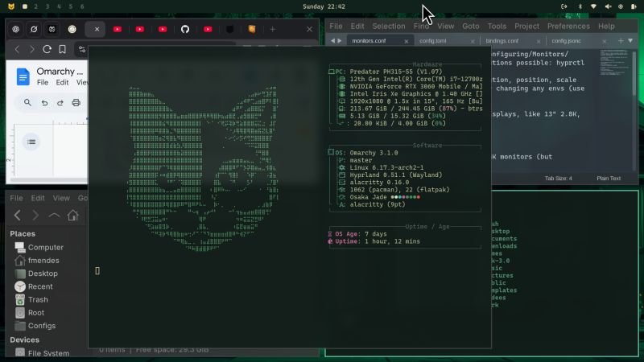This screenshot has width=644, height=362.
Task: Open the file manager File menu
Action: click(x=16, y=198)
